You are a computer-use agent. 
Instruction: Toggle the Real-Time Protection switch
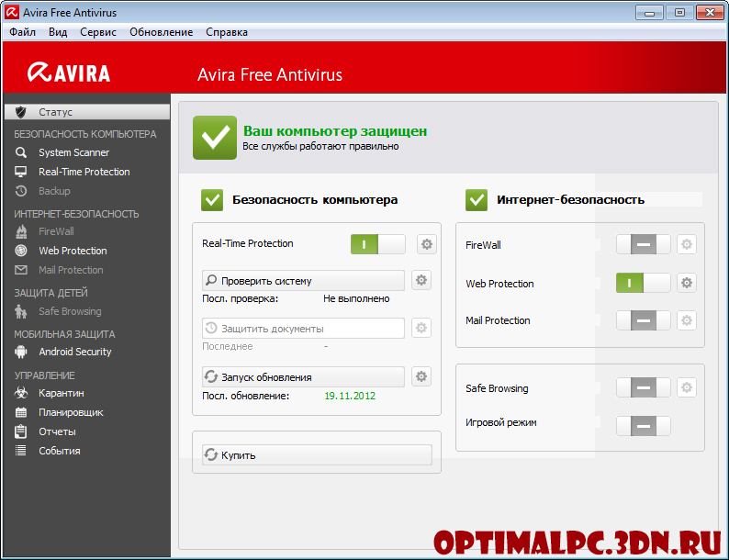(378, 244)
